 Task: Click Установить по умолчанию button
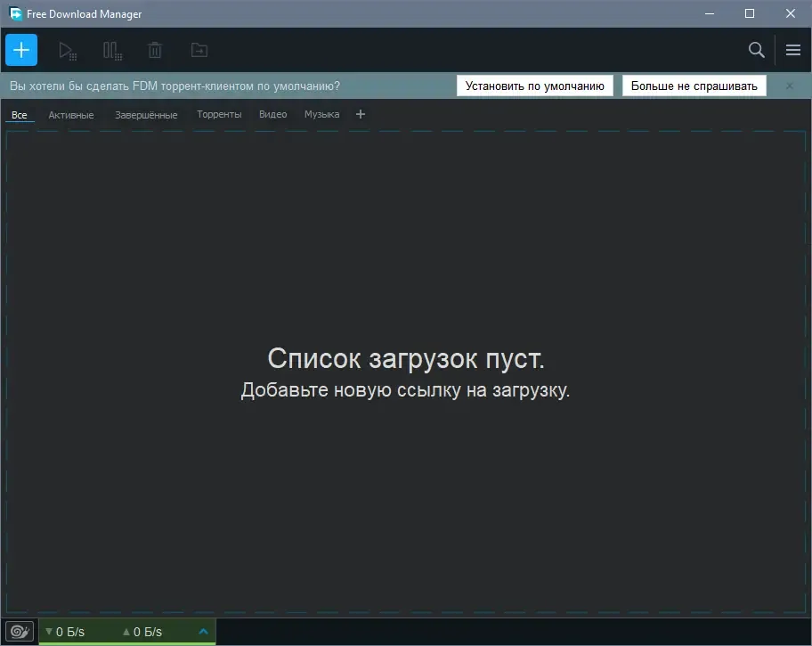coord(534,86)
